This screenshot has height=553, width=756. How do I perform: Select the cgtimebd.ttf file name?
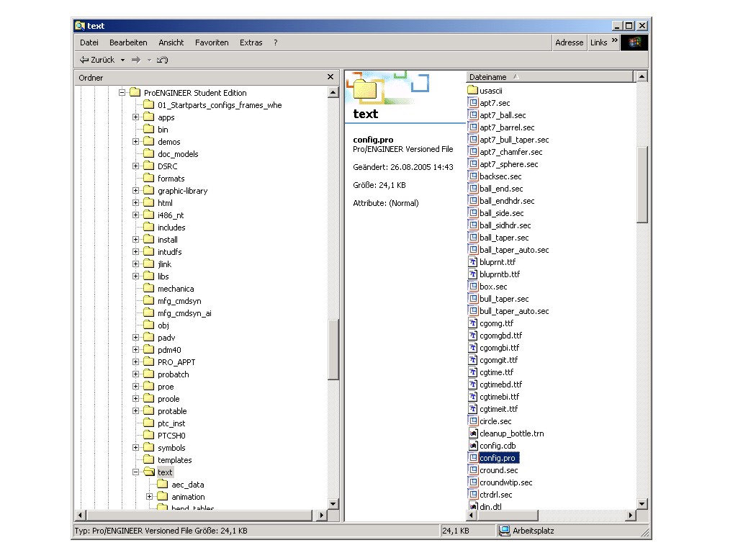(x=500, y=385)
